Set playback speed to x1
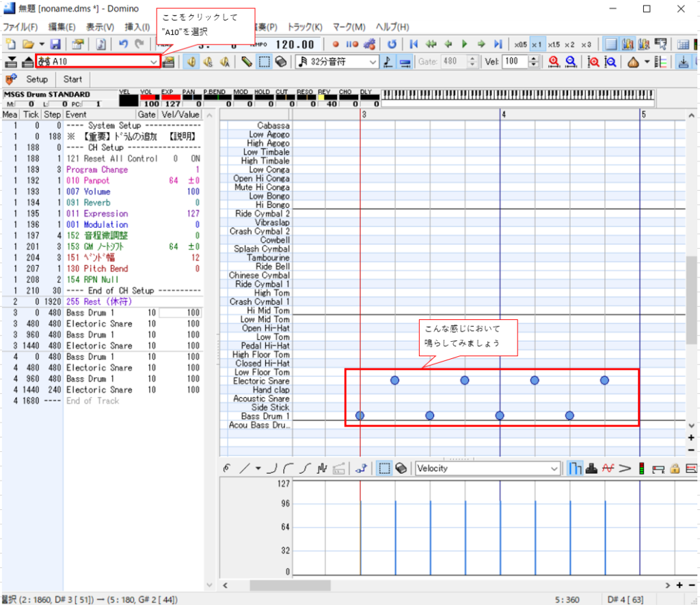The height and width of the screenshot is (605, 700). coord(537,44)
